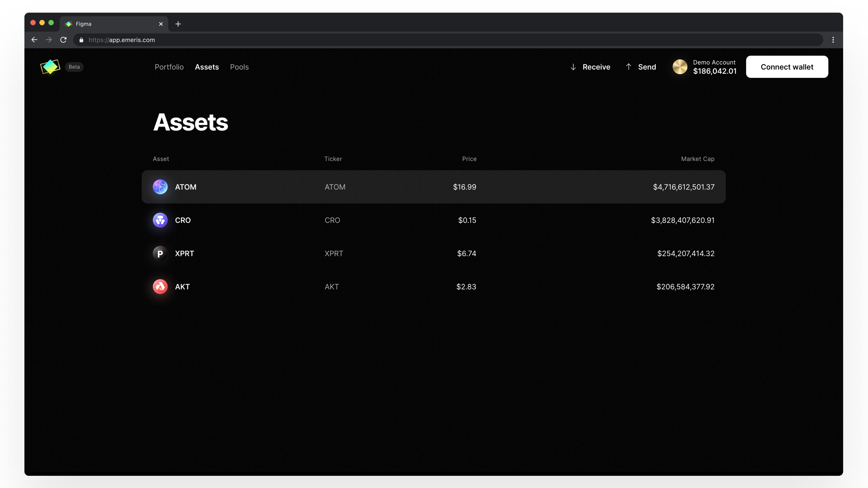
Task: Click the Connect wallet button
Action: [787, 67]
